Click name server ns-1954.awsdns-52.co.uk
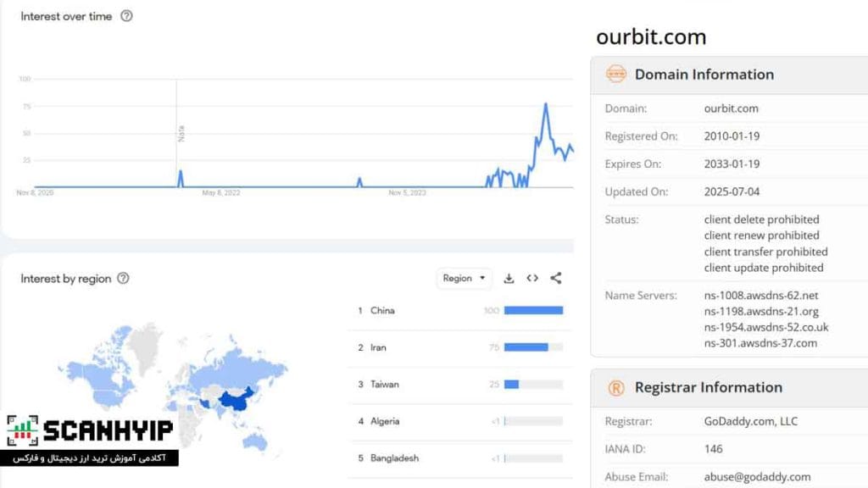 point(766,328)
